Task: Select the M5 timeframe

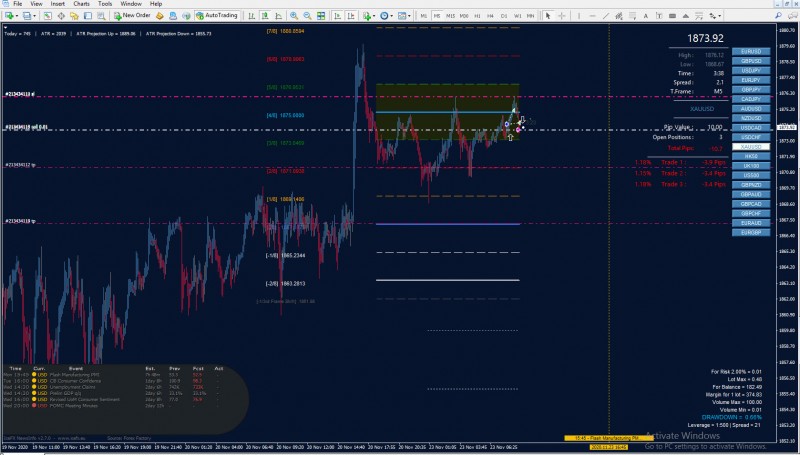Action: [437, 16]
